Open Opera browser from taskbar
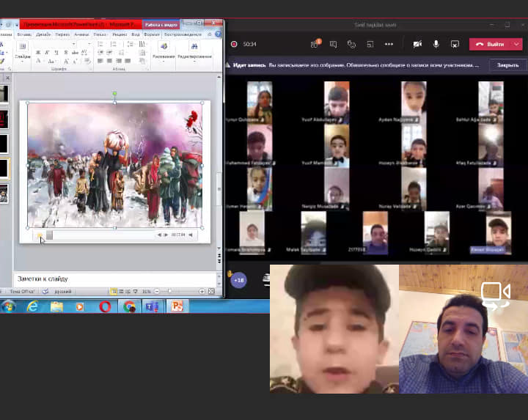 click(105, 306)
